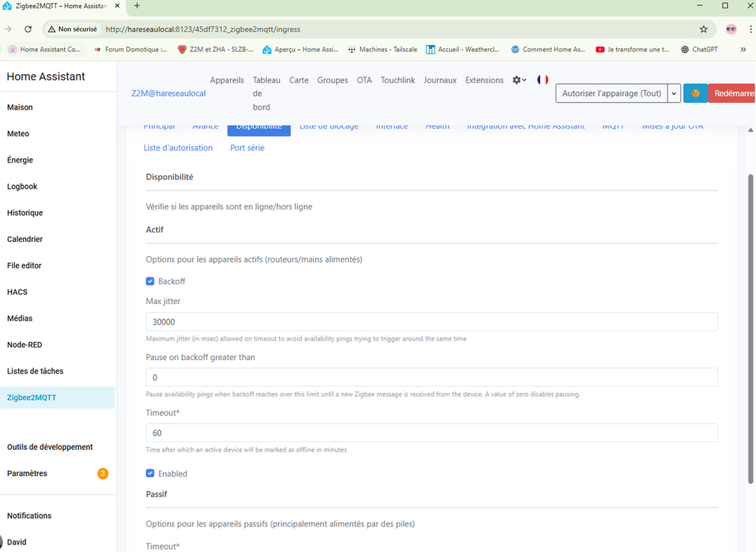
Task: Open the Machines - Tailscale bookmark
Action: tap(383, 49)
